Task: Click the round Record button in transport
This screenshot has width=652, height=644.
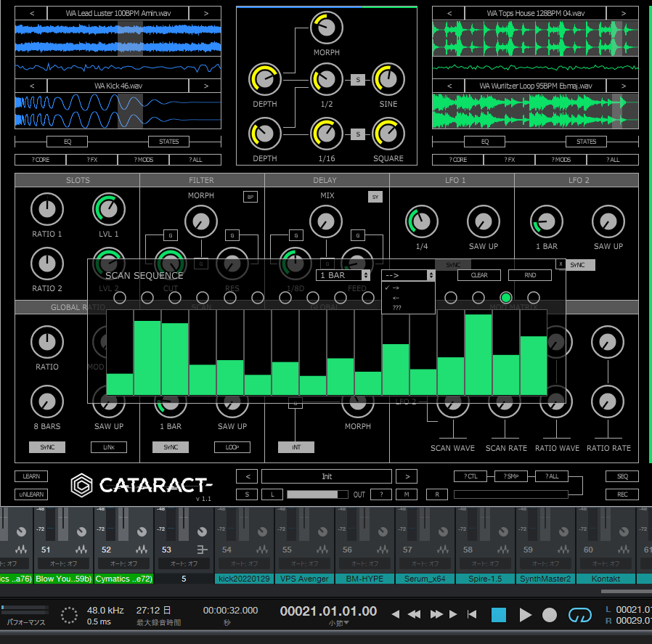Action: (550, 614)
